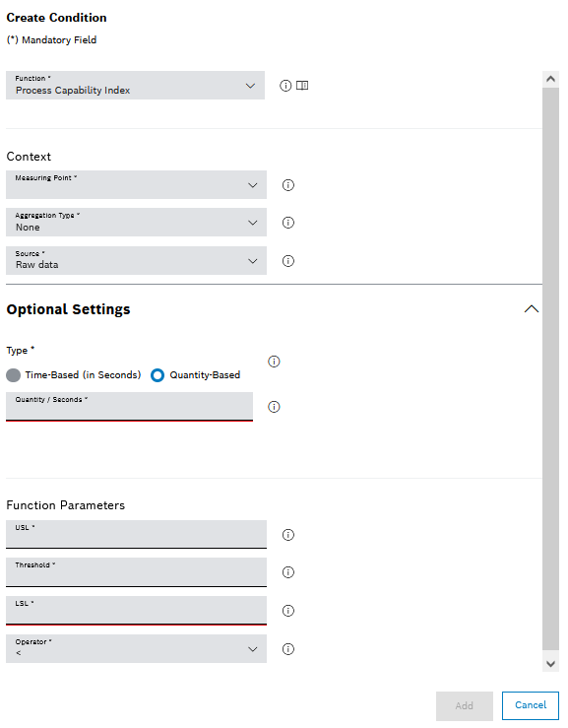Click scrollbar down arrow

pyautogui.click(x=551, y=663)
